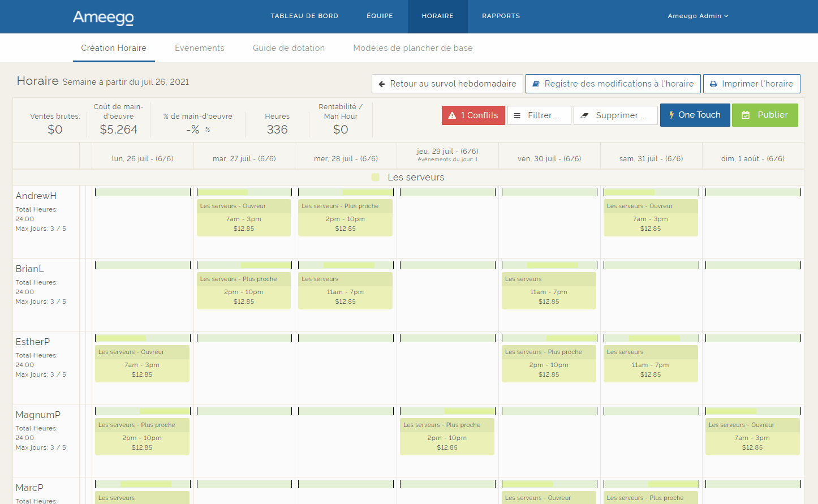The height and width of the screenshot is (504, 818).
Task: Open the Ameego Admin user dropdown
Action: pos(698,16)
